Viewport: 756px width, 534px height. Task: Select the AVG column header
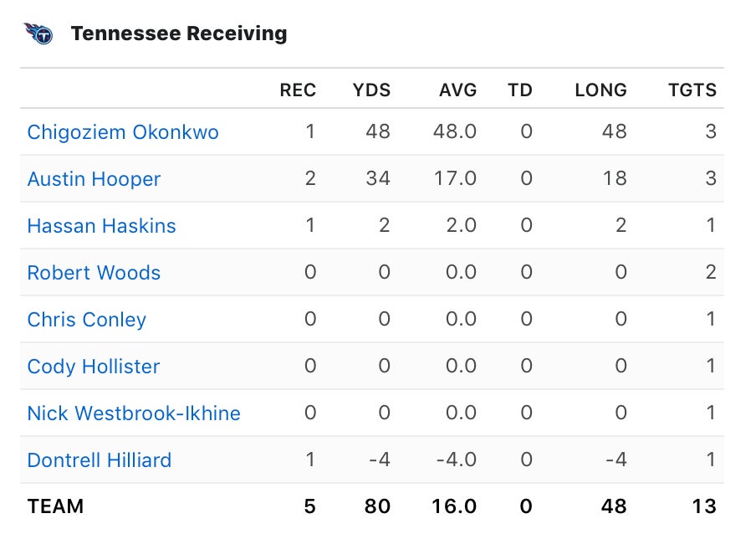coord(458,90)
